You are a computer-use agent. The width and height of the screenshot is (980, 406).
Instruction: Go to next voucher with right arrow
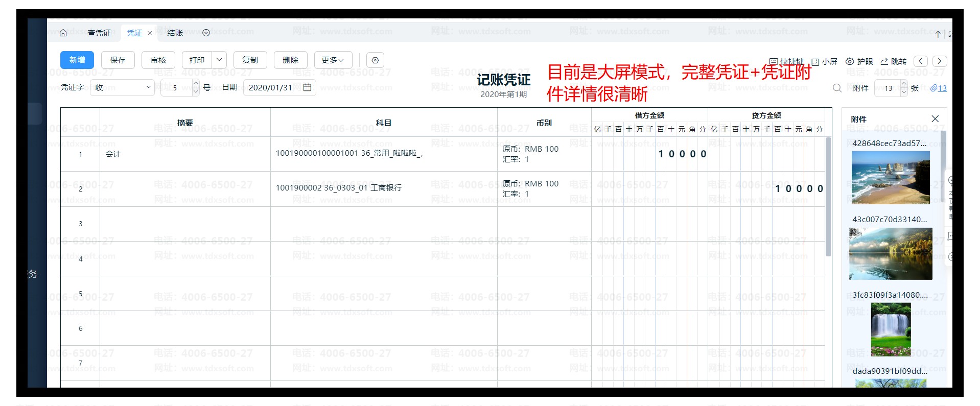[x=939, y=61]
